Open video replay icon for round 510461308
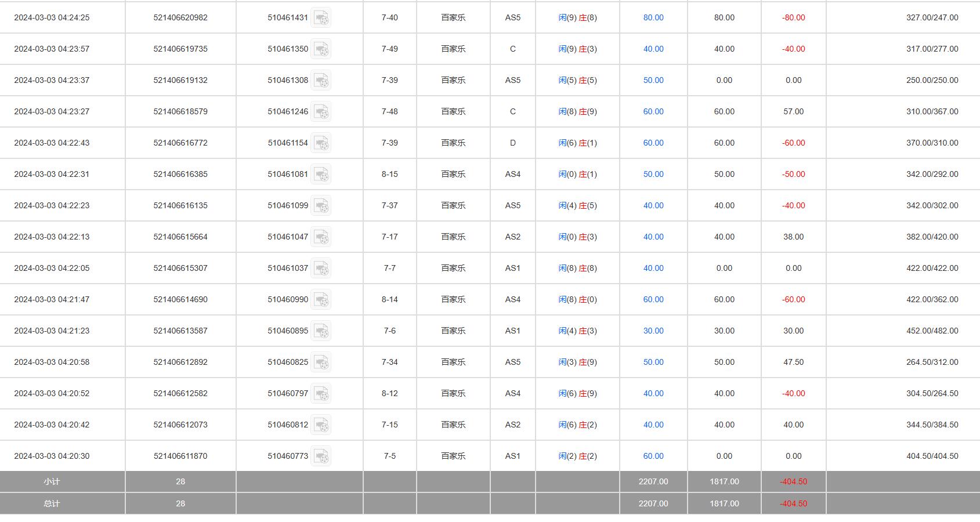980x522 pixels. point(321,81)
